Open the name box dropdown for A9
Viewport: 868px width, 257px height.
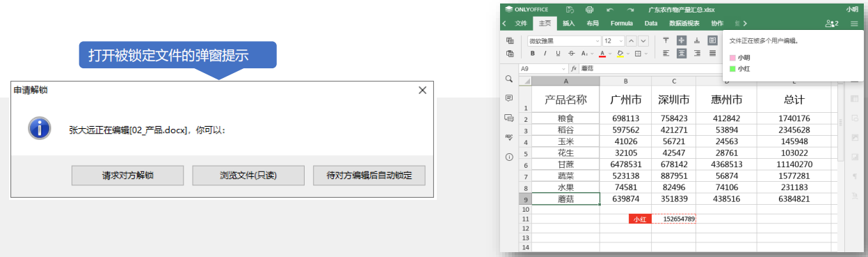(x=564, y=69)
